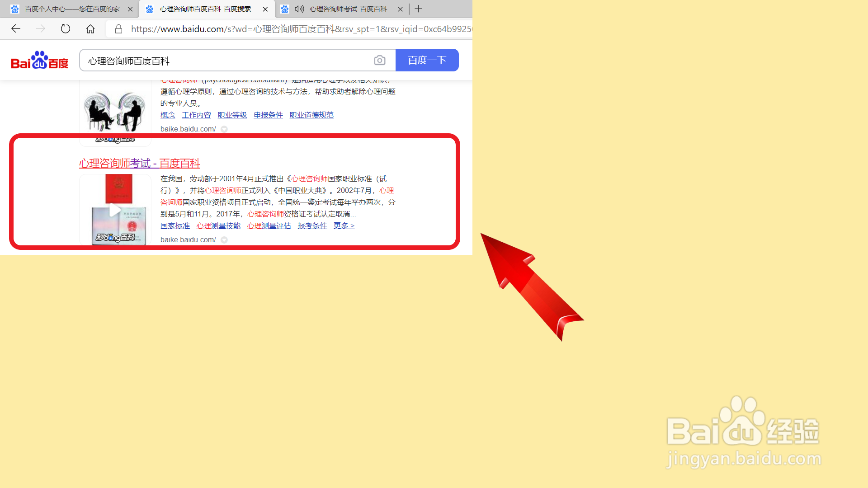This screenshot has width=868, height=488.
Task: View site info via padlock icon
Action: click(x=118, y=29)
